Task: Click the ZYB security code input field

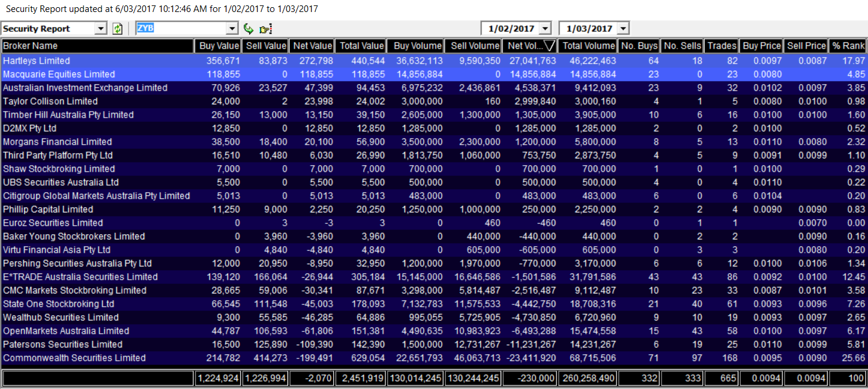Action: [181, 29]
